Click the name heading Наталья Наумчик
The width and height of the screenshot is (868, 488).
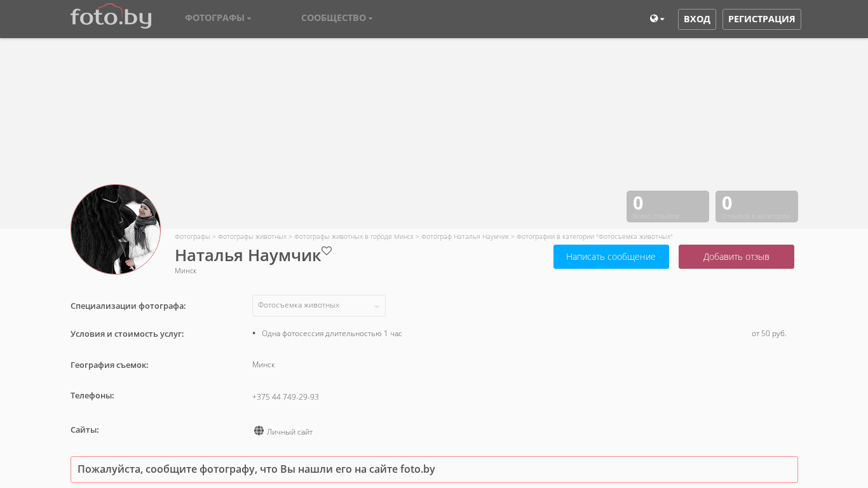tap(248, 255)
